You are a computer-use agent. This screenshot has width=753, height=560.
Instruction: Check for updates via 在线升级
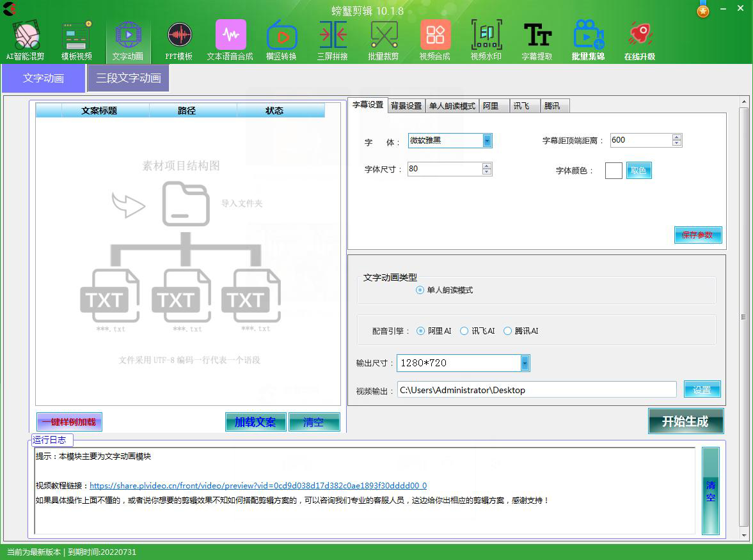[639, 38]
